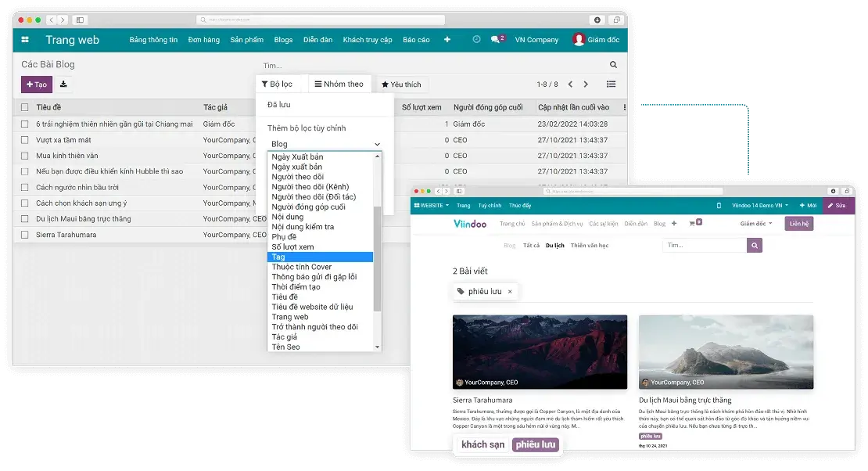The image size is (868, 471).
Task: Select checkbox for Sierra Tarahumara row
Action: point(25,235)
